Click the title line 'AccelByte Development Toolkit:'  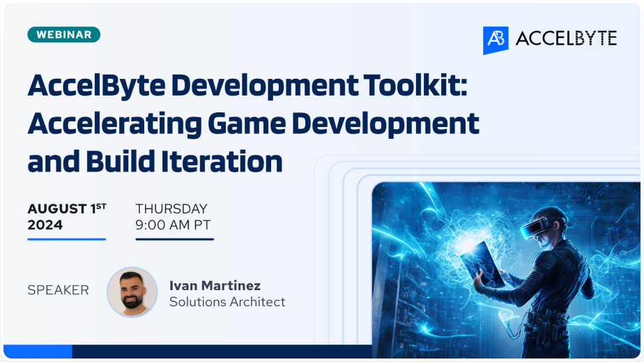click(247, 86)
